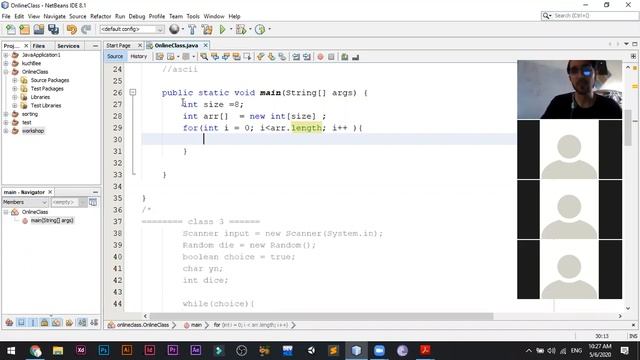Click the Undo arrow icon
This screenshot has width=640, height=360.
pos(71,29)
